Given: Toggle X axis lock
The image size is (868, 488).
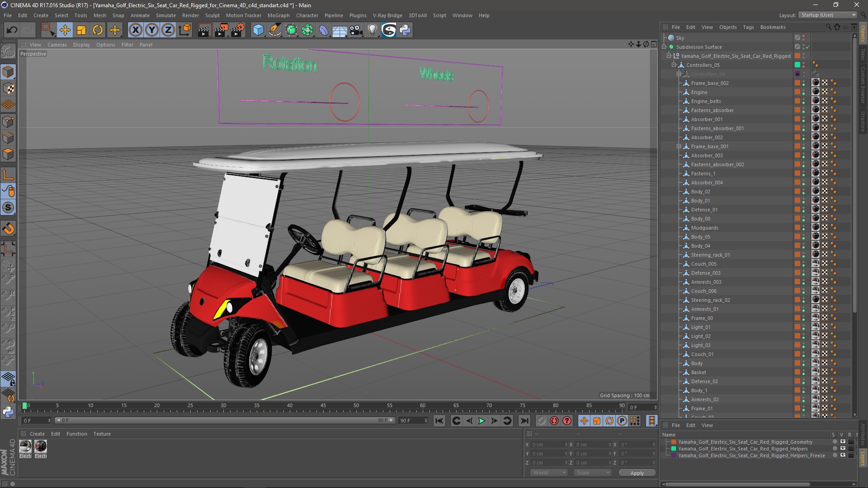Looking at the screenshot, I should pyautogui.click(x=135, y=30).
